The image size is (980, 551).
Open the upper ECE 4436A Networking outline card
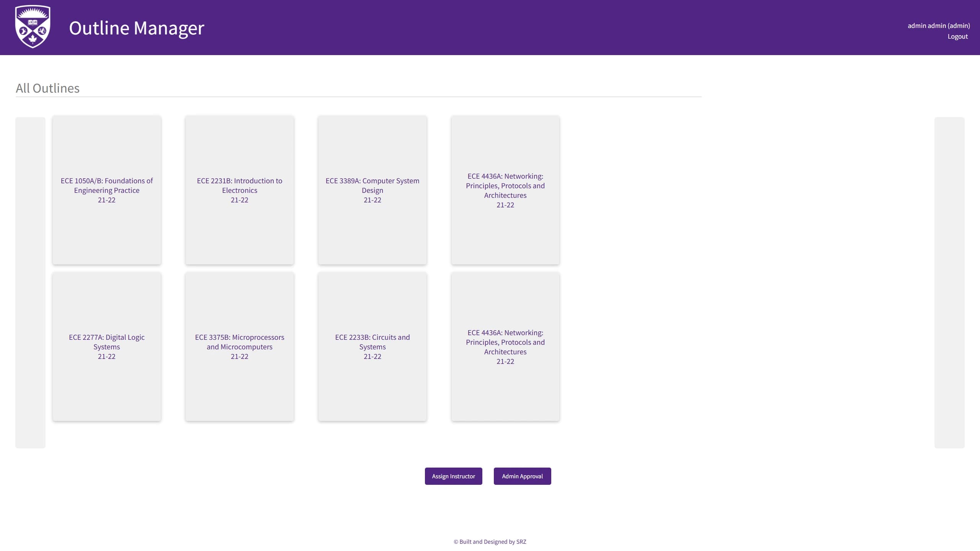[x=505, y=190]
